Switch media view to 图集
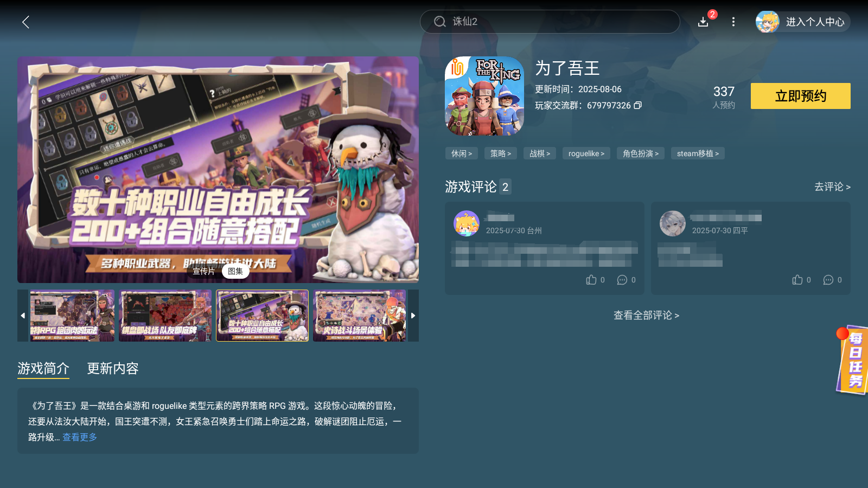868x488 pixels. (x=235, y=271)
